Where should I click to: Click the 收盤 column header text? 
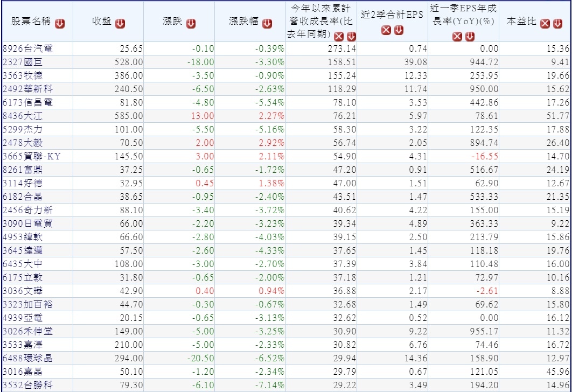pos(102,21)
